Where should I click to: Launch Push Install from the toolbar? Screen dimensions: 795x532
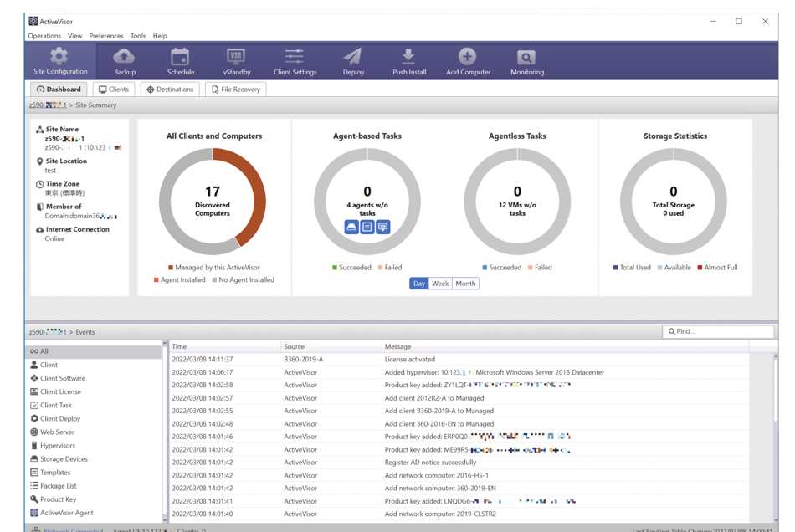pos(409,61)
